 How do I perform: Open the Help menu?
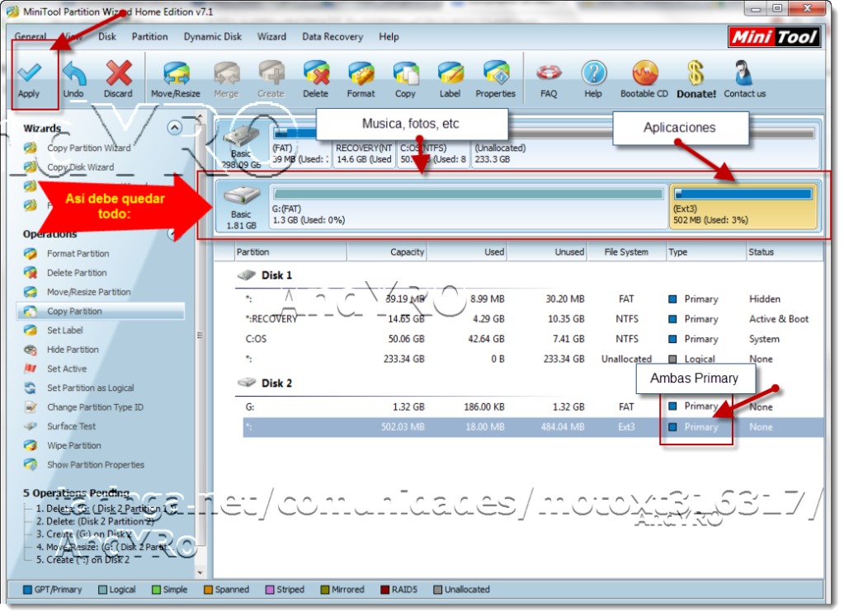point(389,36)
